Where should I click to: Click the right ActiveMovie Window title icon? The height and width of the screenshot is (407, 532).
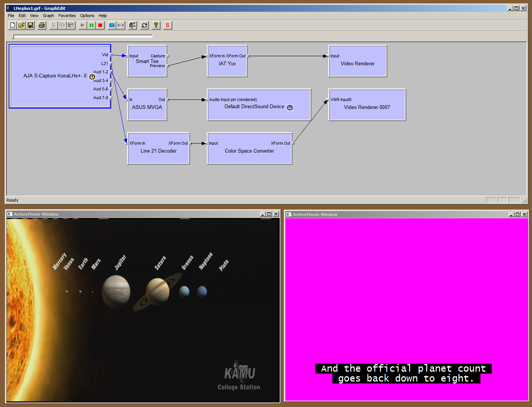coord(289,215)
